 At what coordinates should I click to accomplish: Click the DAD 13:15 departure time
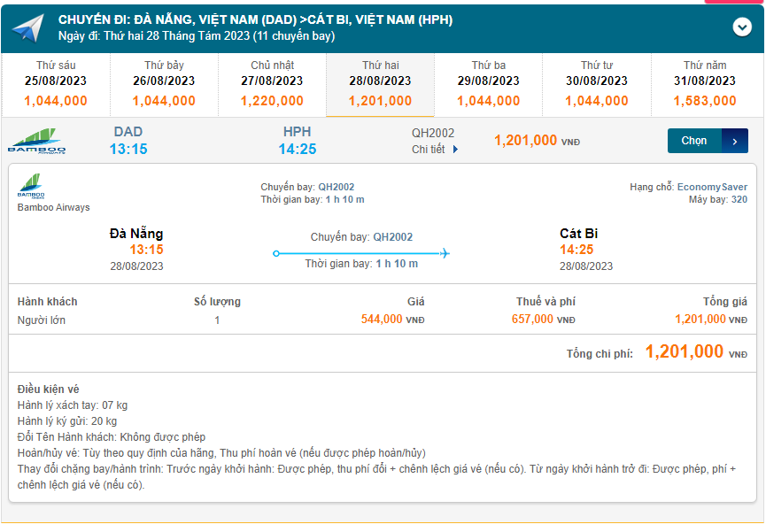pos(128,149)
